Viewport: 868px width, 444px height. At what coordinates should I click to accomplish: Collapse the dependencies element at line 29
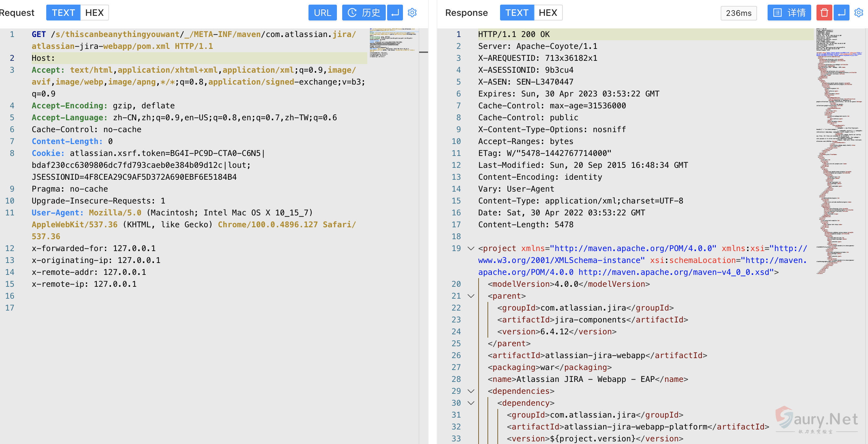pos(471,391)
